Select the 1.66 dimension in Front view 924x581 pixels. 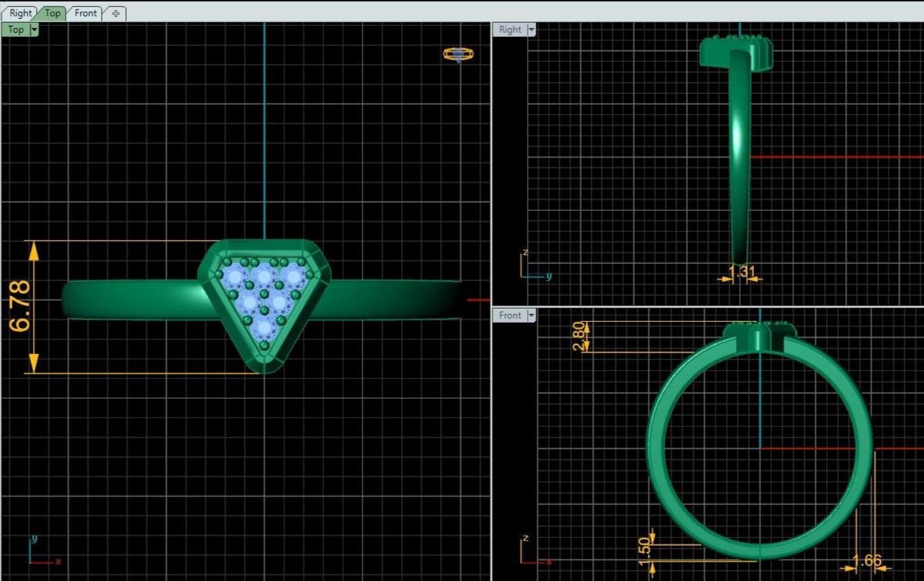tap(866, 561)
